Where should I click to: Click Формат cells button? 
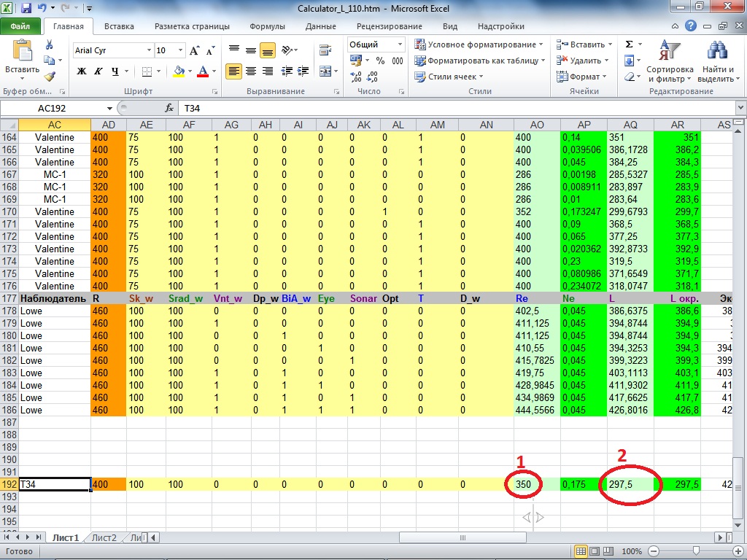[x=581, y=77]
